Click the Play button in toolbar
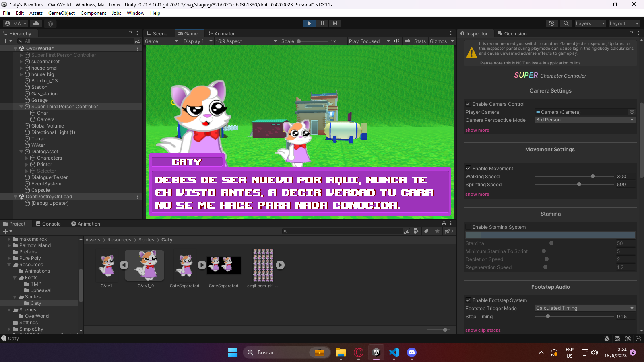 (x=309, y=23)
